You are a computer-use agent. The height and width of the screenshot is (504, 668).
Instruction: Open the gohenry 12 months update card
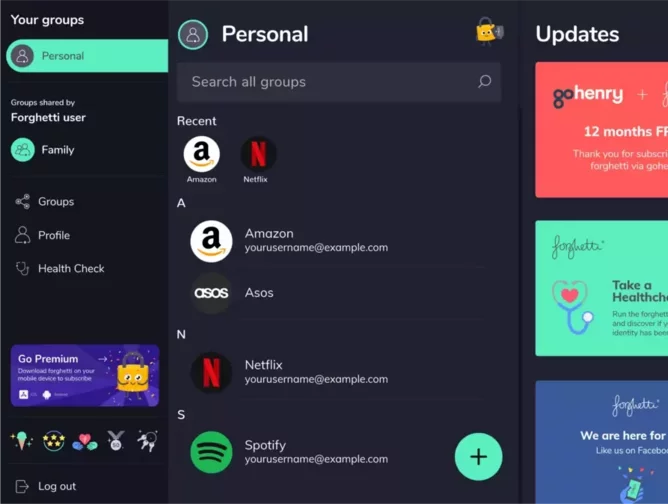(x=602, y=130)
